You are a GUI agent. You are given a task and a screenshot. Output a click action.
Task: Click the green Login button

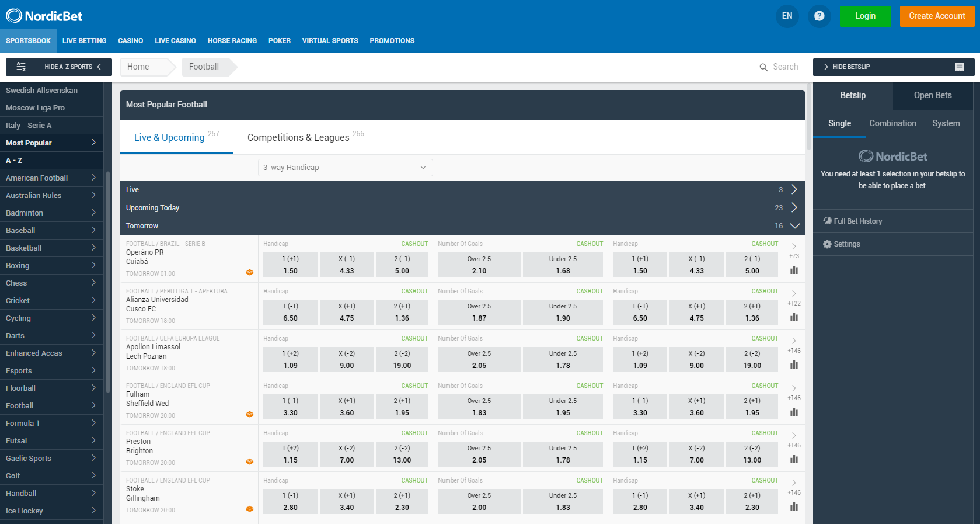tap(865, 16)
